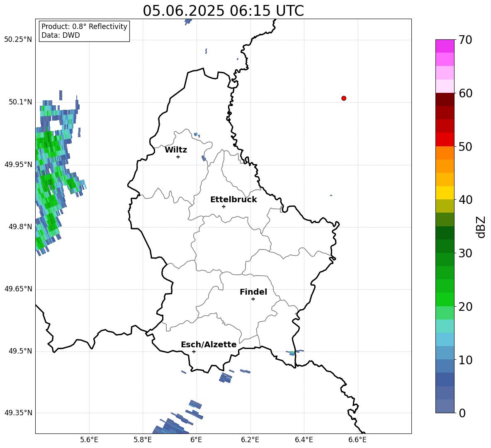
Task: Click the 50.25°N latitude label
Action: coord(18,40)
